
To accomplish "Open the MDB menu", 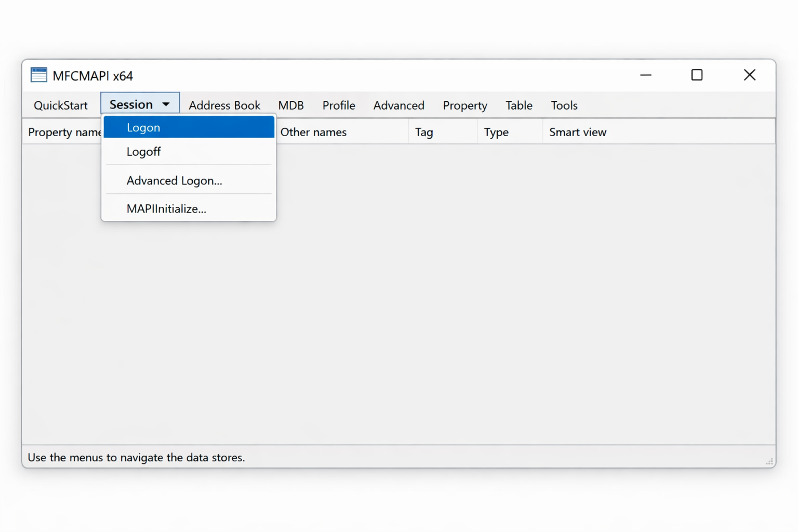I will point(291,105).
